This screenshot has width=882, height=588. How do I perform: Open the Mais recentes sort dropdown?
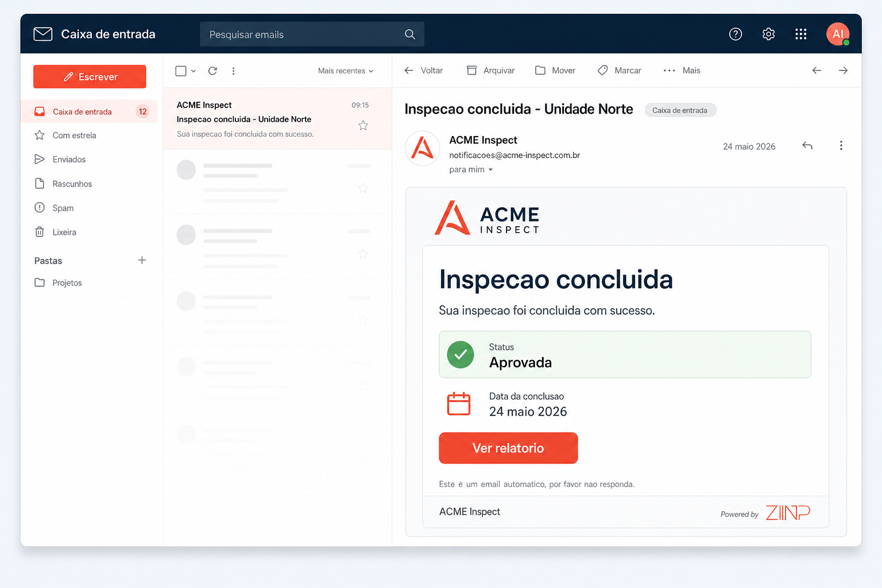click(346, 71)
